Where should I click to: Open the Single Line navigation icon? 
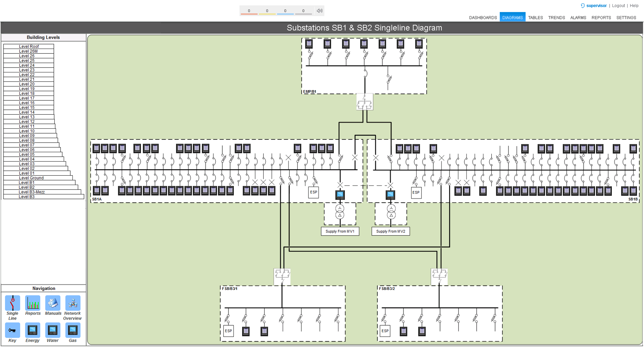[x=13, y=303]
